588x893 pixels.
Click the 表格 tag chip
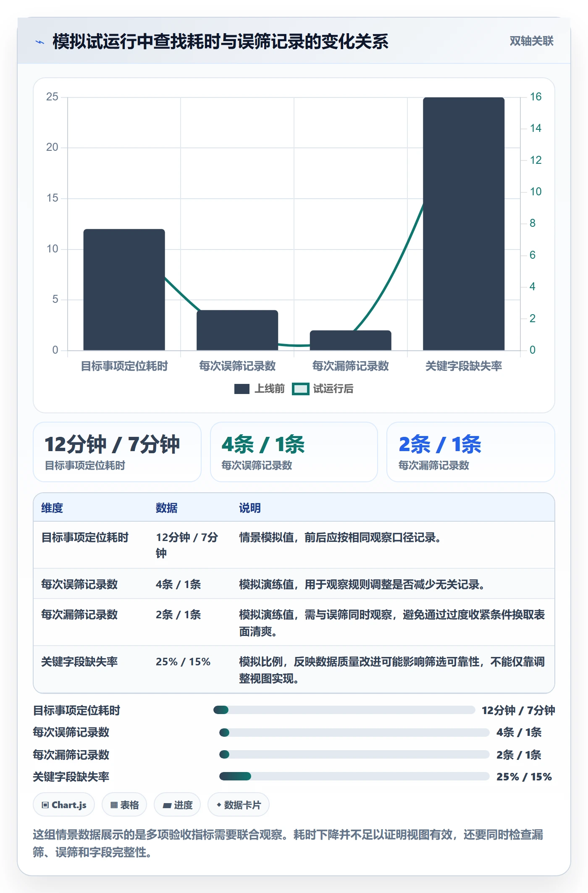click(x=124, y=805)
